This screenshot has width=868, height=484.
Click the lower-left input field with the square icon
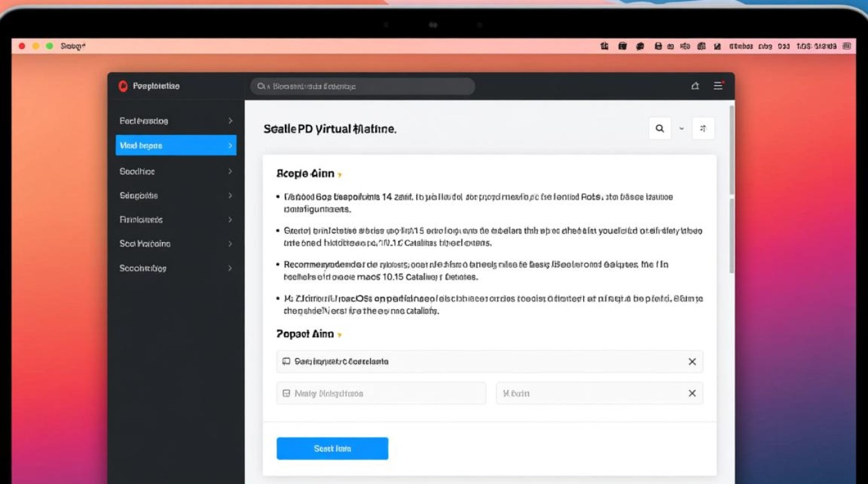(x=381, y=394)
